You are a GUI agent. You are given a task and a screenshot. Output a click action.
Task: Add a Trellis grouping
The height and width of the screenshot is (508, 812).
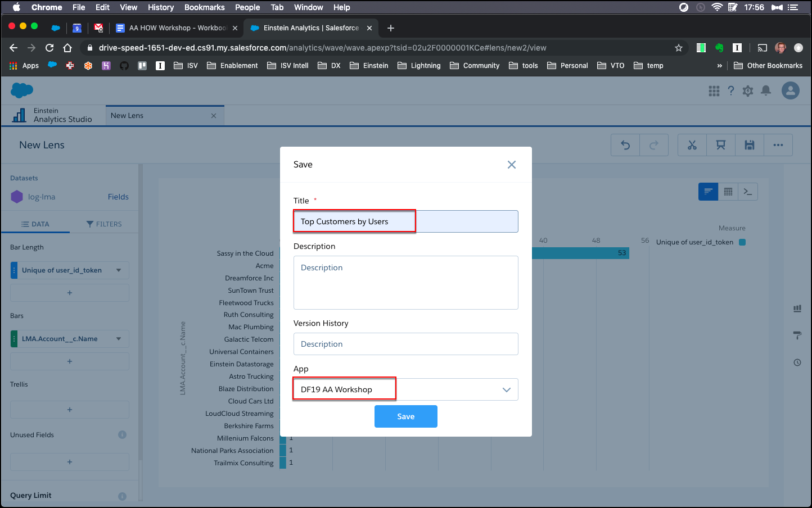(x=70, y=410)
